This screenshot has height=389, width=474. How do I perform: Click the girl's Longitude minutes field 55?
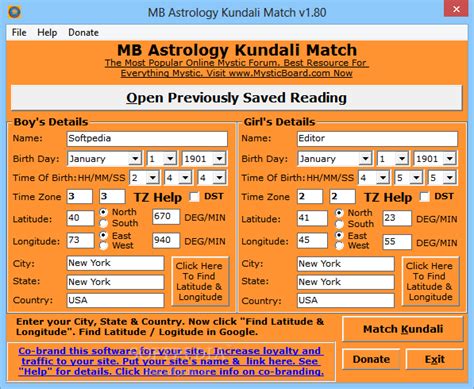click(x=397, y=242)
